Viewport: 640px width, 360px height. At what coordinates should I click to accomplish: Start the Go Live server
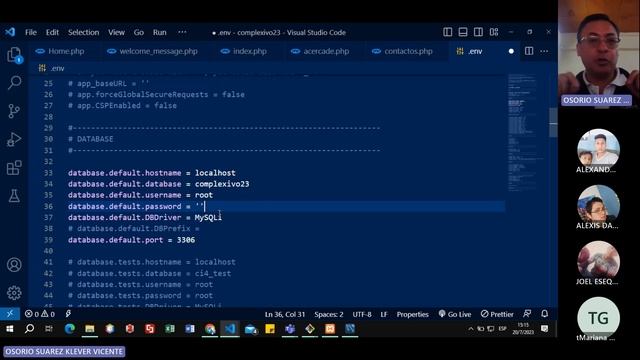click(x=455, y=314)
